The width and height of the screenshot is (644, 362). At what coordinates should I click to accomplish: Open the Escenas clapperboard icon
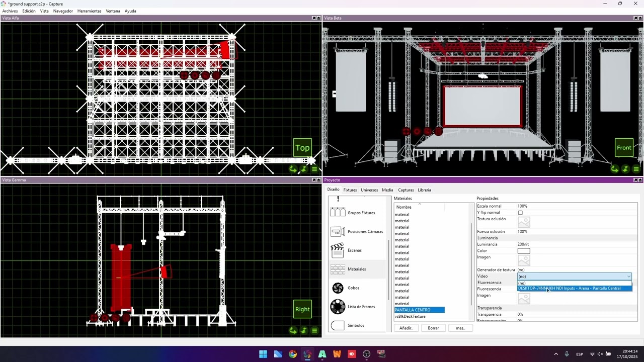[x=338, y=250]
